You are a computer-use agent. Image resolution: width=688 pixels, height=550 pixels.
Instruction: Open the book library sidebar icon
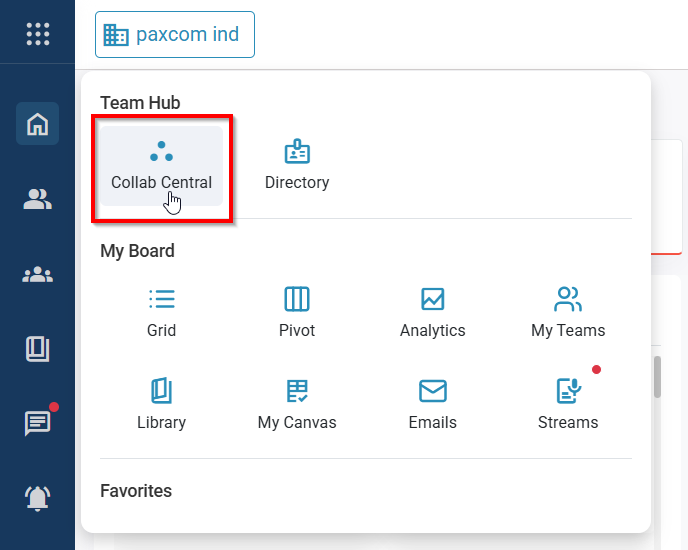[37, 349]
